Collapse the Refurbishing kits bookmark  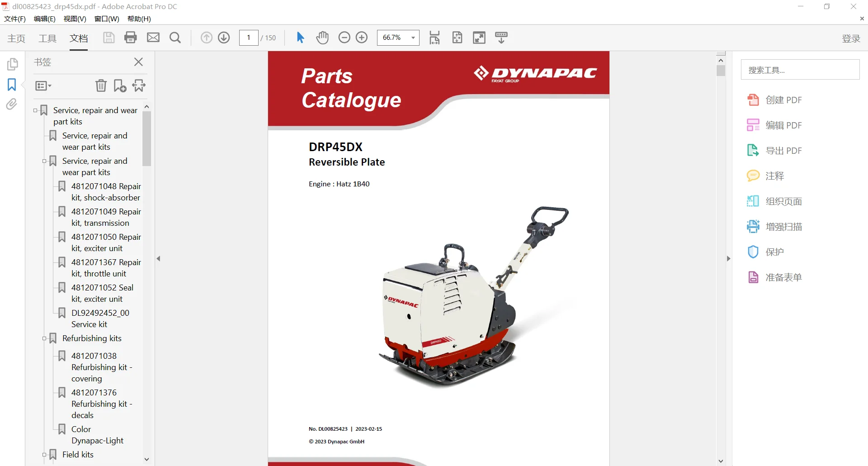point(44,338)
